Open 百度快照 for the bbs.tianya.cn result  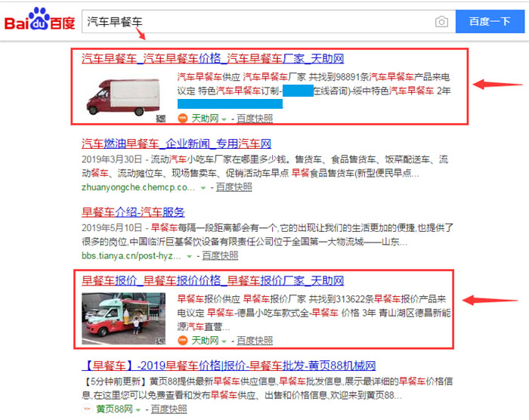point(220,256)
